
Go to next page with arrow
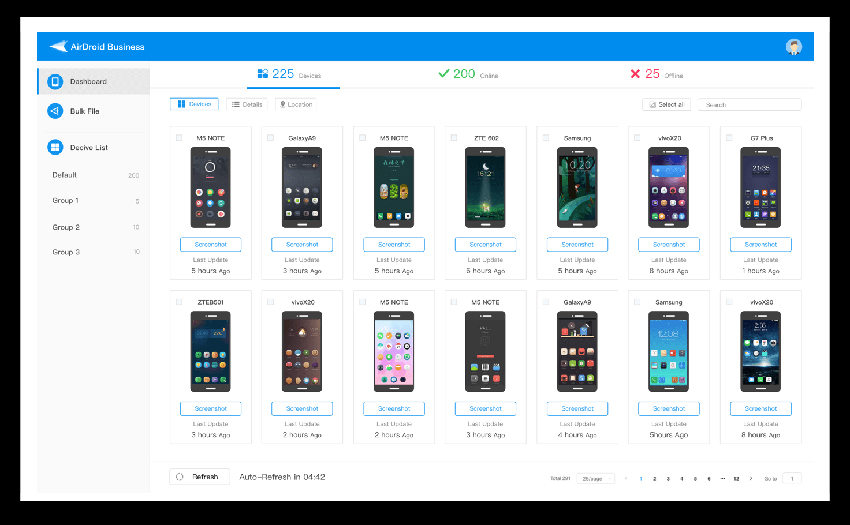click(x=750, y=478)
